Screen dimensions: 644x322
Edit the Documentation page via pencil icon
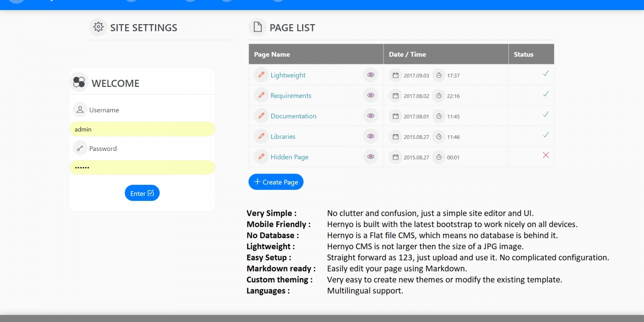point(261,116)
